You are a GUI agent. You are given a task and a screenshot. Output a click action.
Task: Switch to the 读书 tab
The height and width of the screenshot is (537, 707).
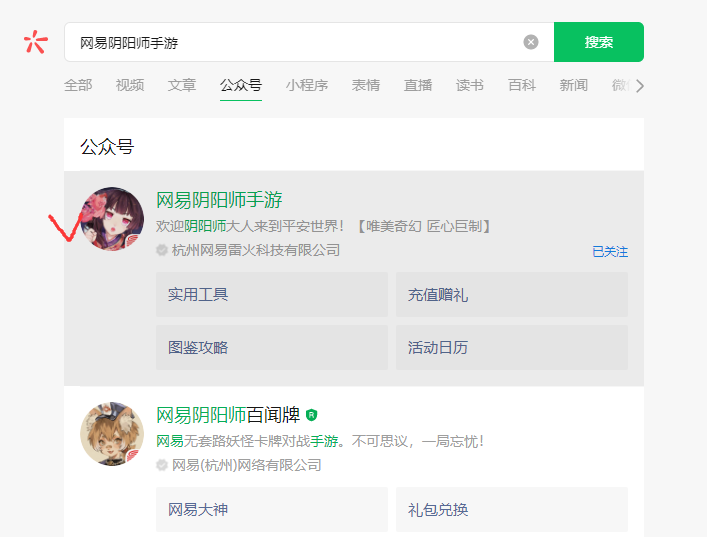coord(470,85)
